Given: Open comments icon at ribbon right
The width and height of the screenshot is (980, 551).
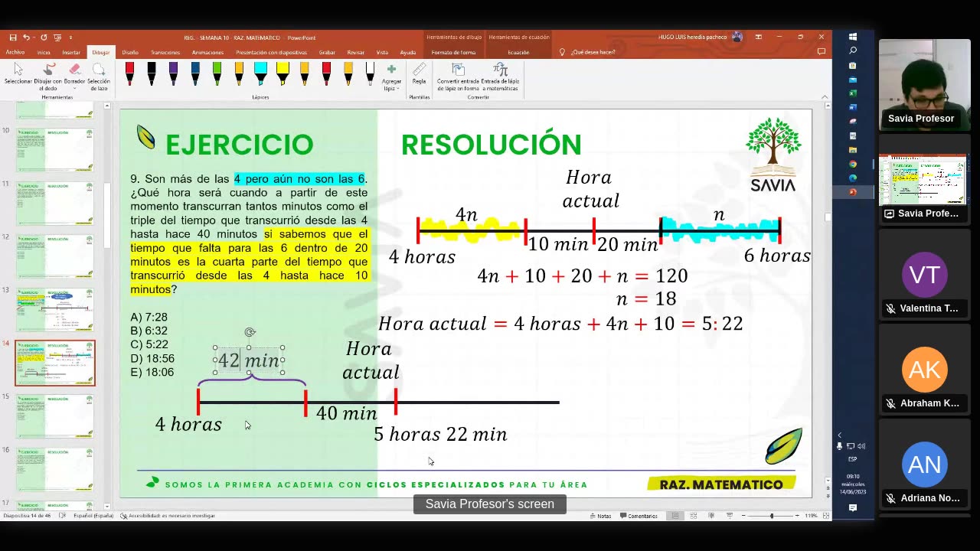Looking at the screenshot, I should (821, 52).
